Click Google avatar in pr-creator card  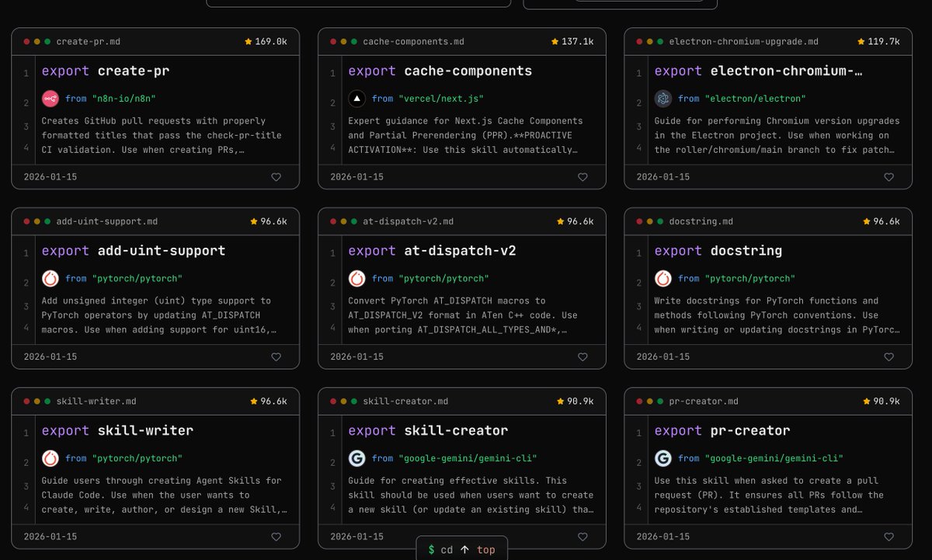[662, 458]
